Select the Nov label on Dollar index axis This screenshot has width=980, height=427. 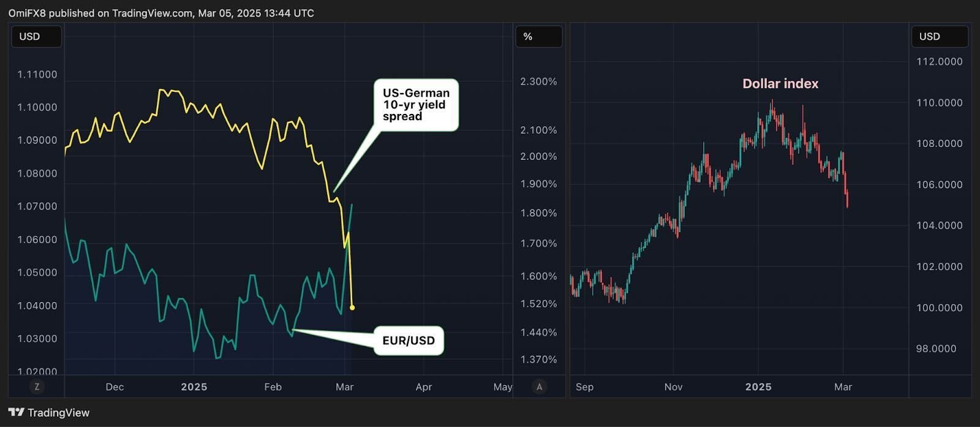click(x=673, y=387)
